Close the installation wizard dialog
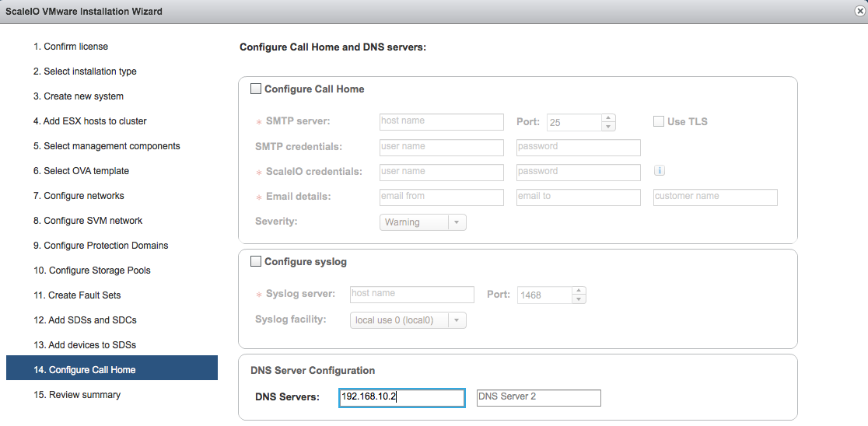The height and width of the screenshot is (426, 868). 859,11
